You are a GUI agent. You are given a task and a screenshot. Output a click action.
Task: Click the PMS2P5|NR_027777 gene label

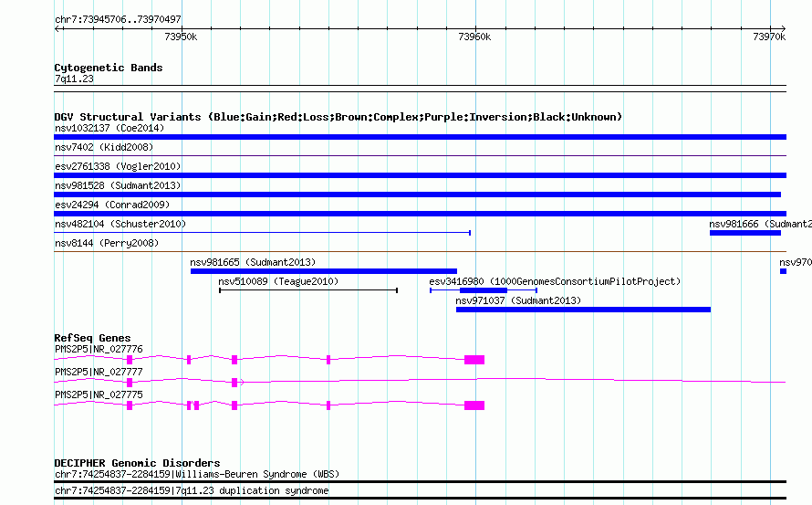99,373
